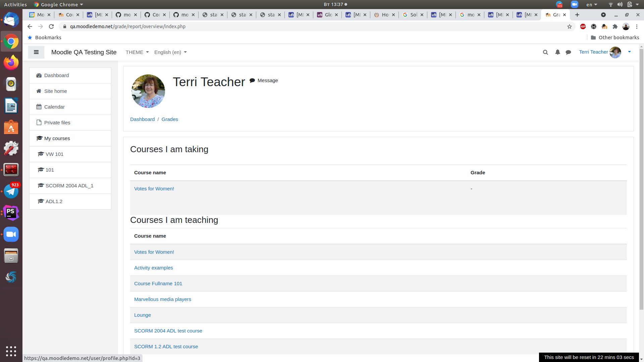Open Telegram from the dock
644x362 pixels.
click(11, 191)
